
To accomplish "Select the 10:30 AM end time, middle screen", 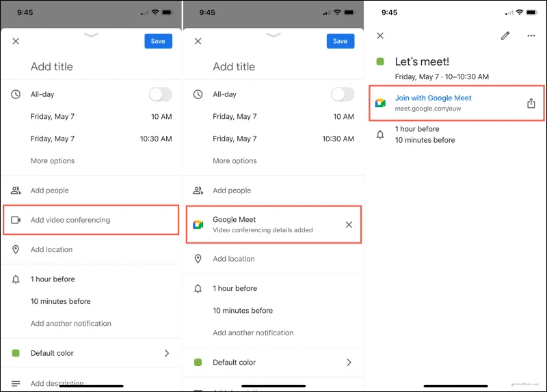I will (338, 139).
